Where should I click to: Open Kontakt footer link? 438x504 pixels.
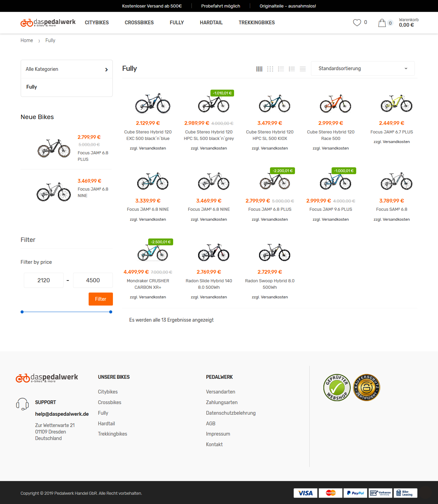[214, 444]
